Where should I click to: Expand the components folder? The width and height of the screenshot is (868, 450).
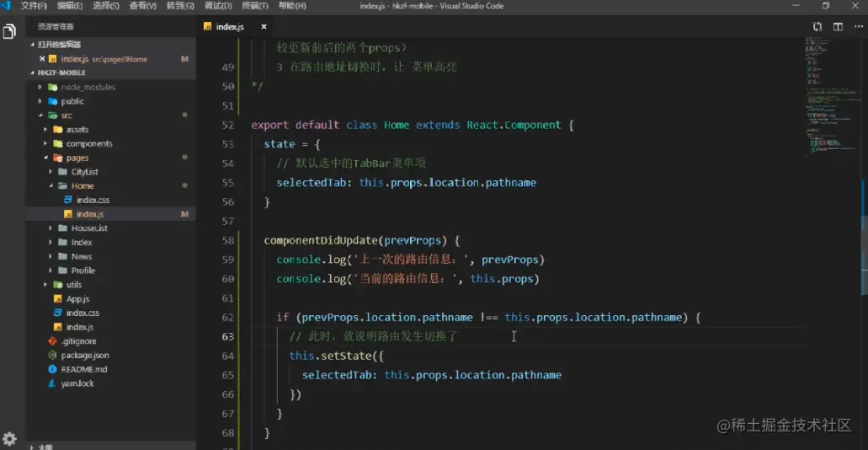coord(111,143)
